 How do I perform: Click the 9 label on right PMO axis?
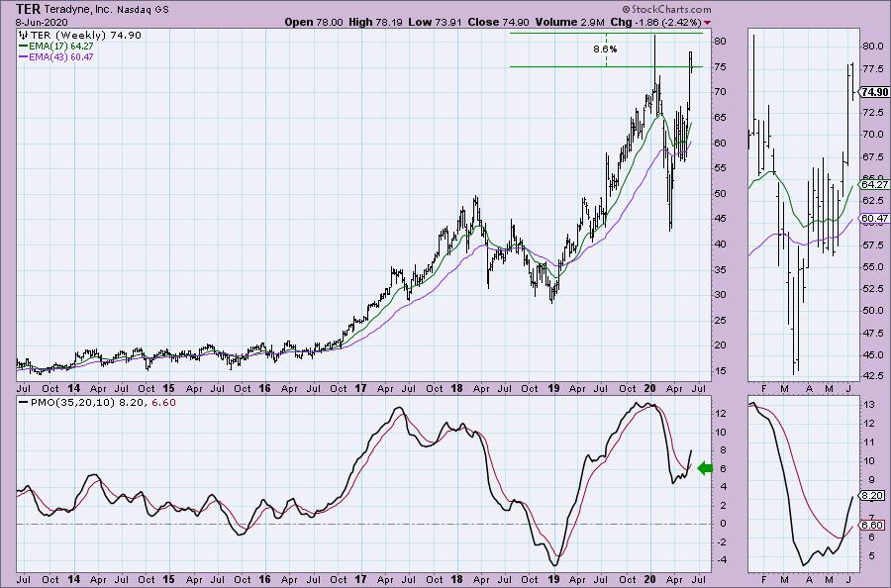869,480
